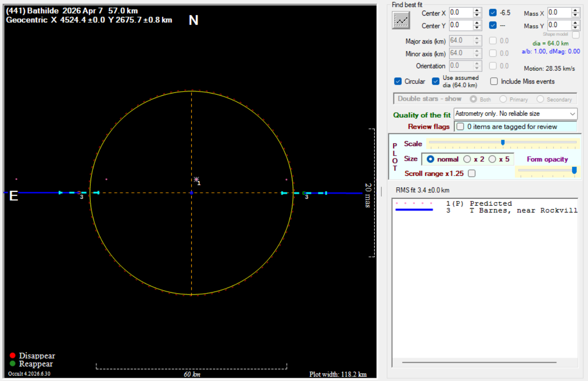Select Both double stars option
Image resolution: width=588 pixels, height=381 pixels.
pyautogui.click(x=474, y=99)
